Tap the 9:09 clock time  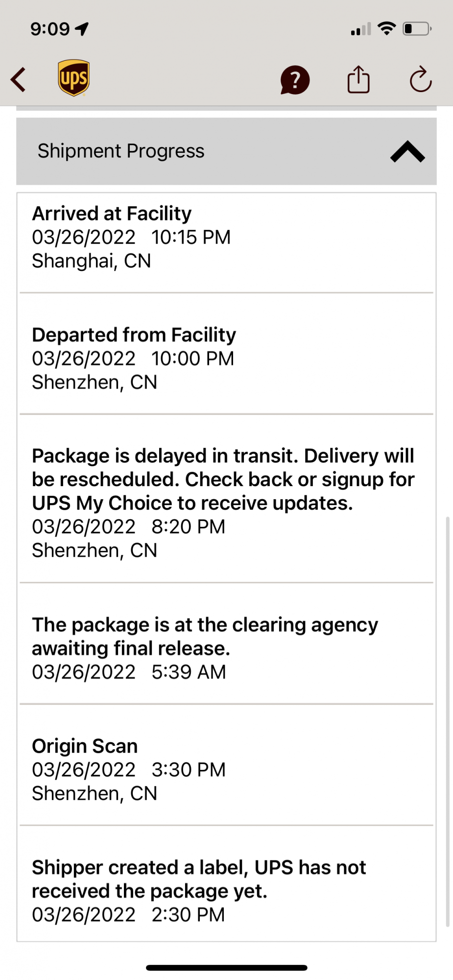[50, 29]
